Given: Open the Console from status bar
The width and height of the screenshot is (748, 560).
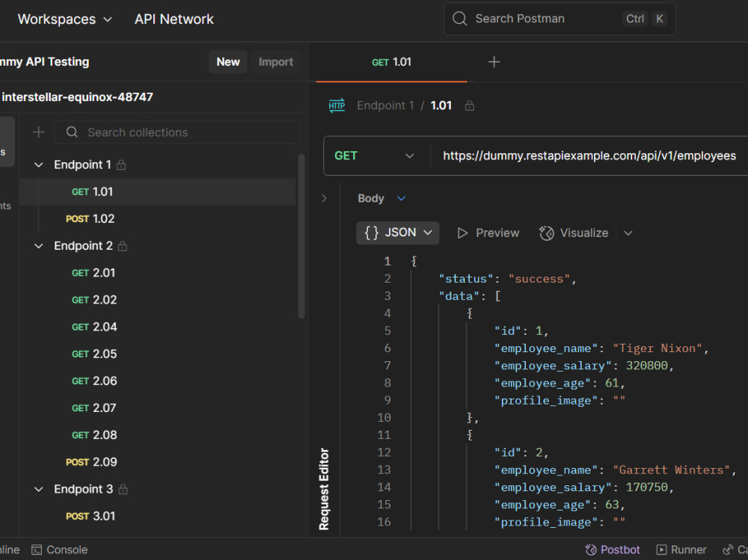Looking at the screenshot, I should 60,550.
